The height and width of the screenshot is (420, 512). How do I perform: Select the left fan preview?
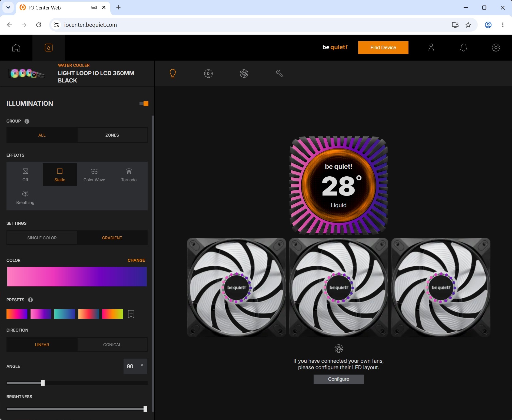[237, 287]
